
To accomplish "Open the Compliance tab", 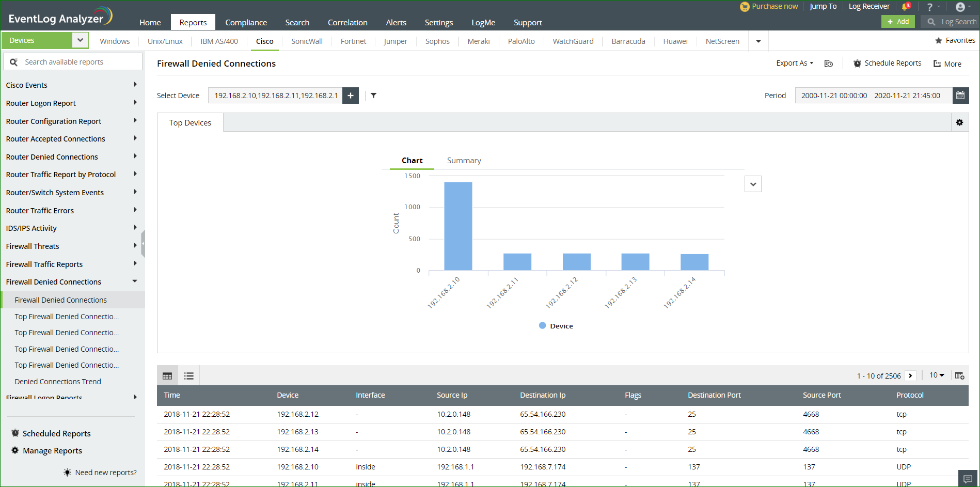I will pos(246,22).
